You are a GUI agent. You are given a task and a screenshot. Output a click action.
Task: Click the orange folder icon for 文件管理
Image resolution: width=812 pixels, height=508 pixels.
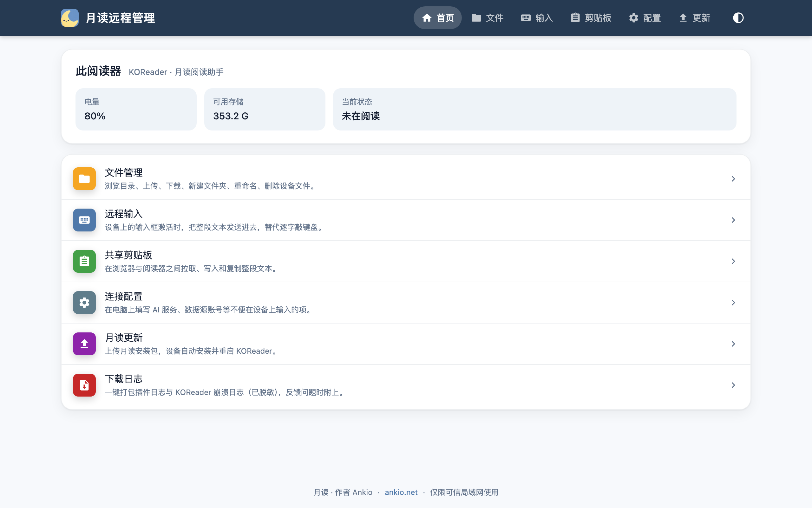pyautogui.click(x=84, y=179)
